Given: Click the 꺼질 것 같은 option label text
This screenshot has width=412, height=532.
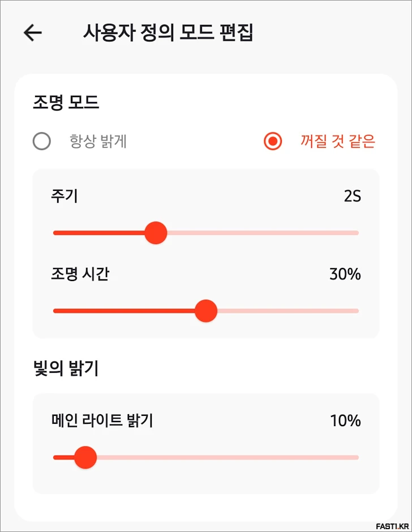Looking at the screenshot, I should tap(337, 141).
